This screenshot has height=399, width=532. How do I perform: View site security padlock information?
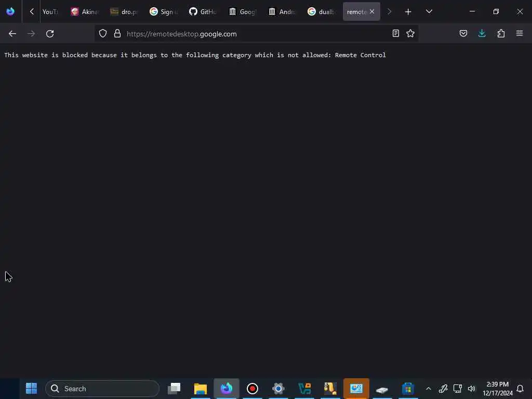(x=117, y=34)
